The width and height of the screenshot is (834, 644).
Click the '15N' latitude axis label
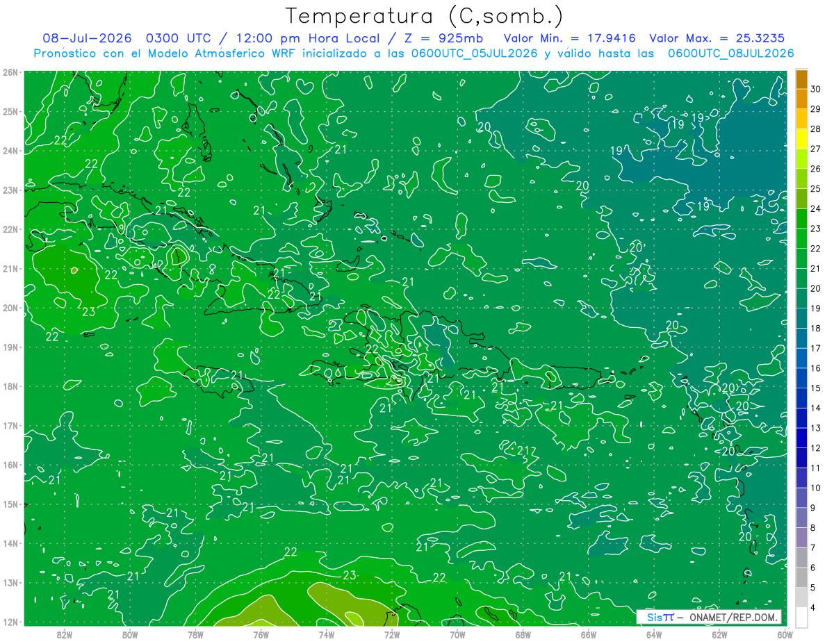click(x=10, y=504)
